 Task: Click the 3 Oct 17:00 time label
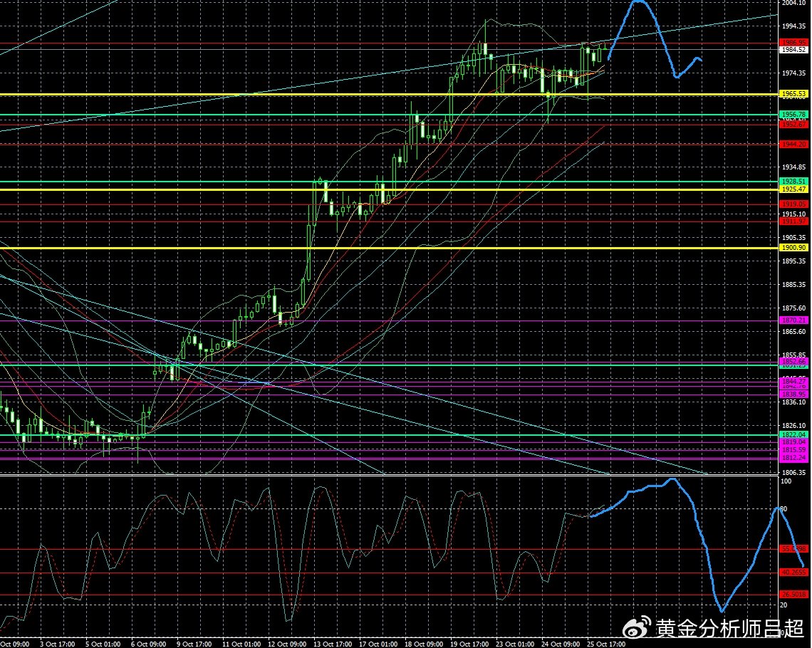(x=58, y=644)
